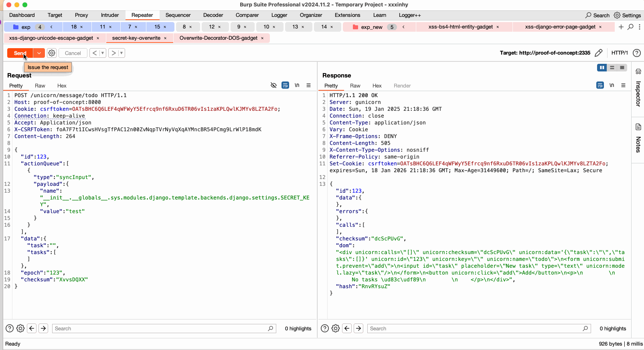This screenshot has width=644, height=350.
Task: Open request settings gear next to Send
Action: (x=52, y=53)
